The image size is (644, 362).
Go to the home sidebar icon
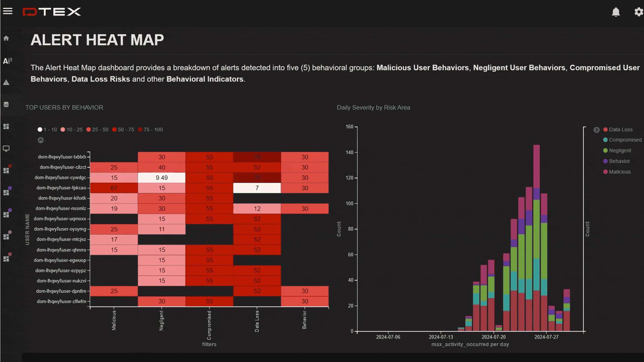pos(6,38)
